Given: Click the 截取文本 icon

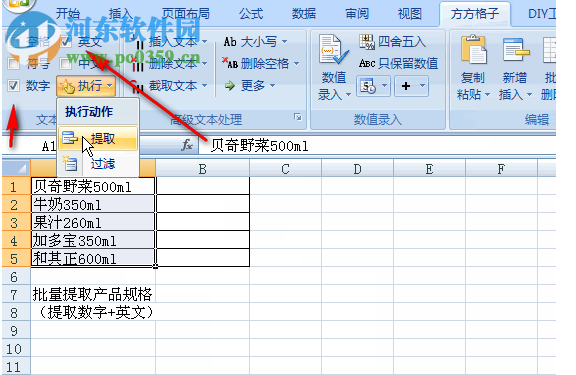Looking at the screenshot, I should click(138, 86).
